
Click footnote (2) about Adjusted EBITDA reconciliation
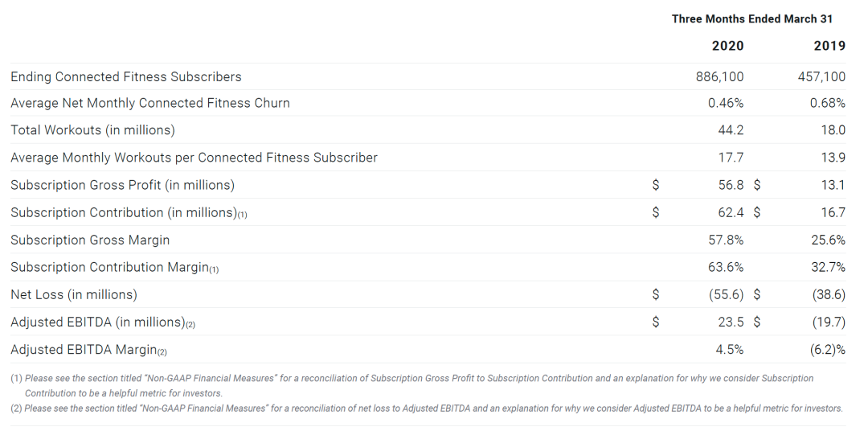click(427, 409)
